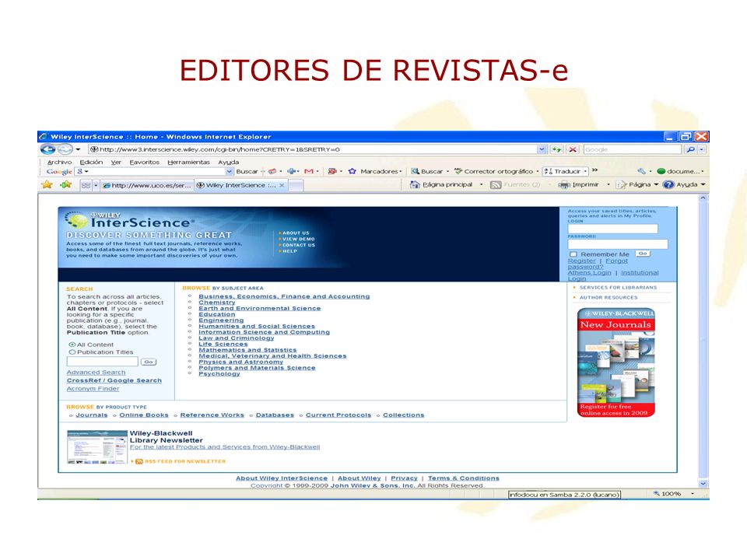The image size is (747, 560).
Task: Click the search text field in Search panel
Action: tap(103, 362)
